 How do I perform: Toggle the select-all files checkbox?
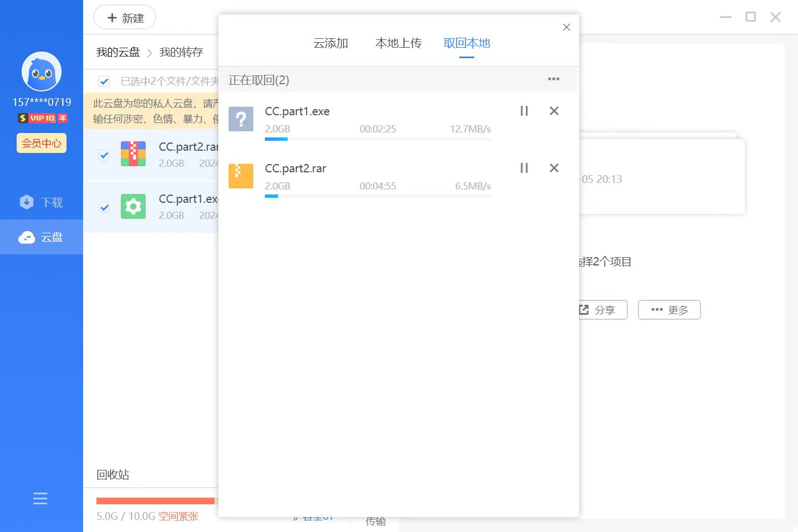[104, 81]
